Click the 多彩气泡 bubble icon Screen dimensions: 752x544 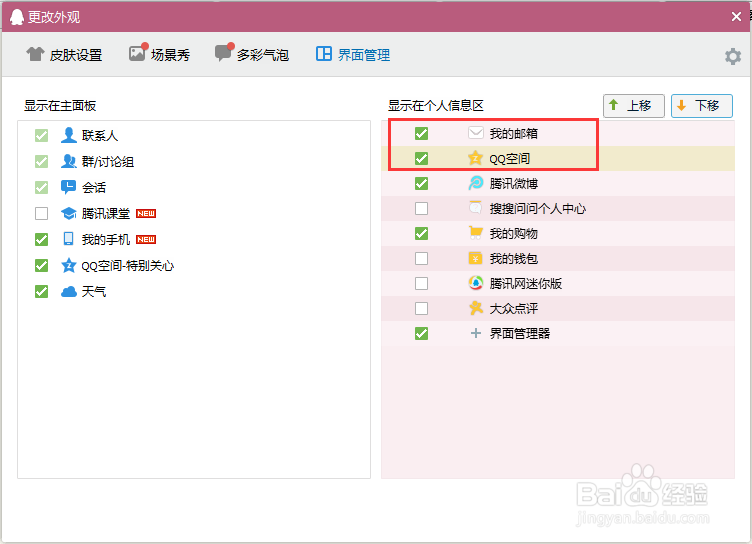(x=224, y=52)
